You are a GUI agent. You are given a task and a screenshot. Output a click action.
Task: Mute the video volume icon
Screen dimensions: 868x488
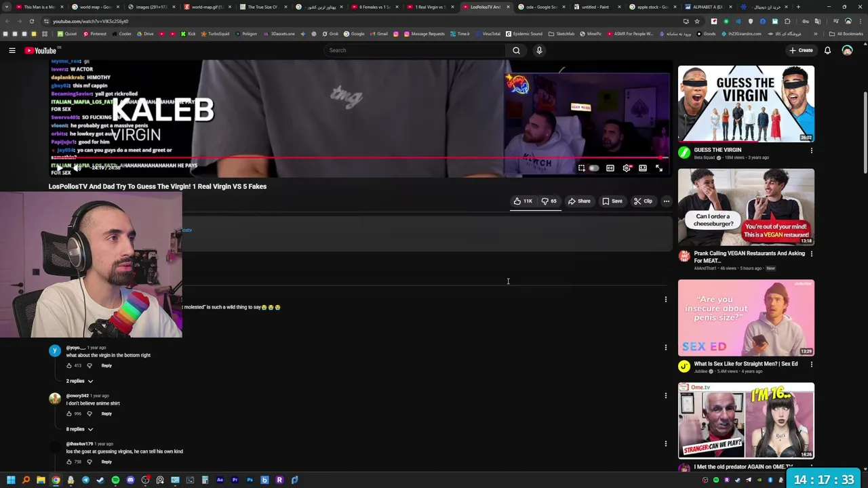pos(77,168)
